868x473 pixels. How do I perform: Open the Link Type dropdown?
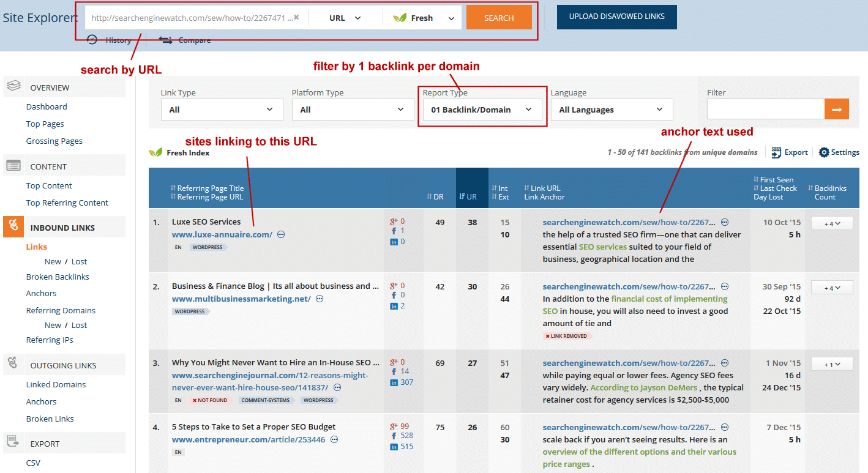(x=222, y=110)
